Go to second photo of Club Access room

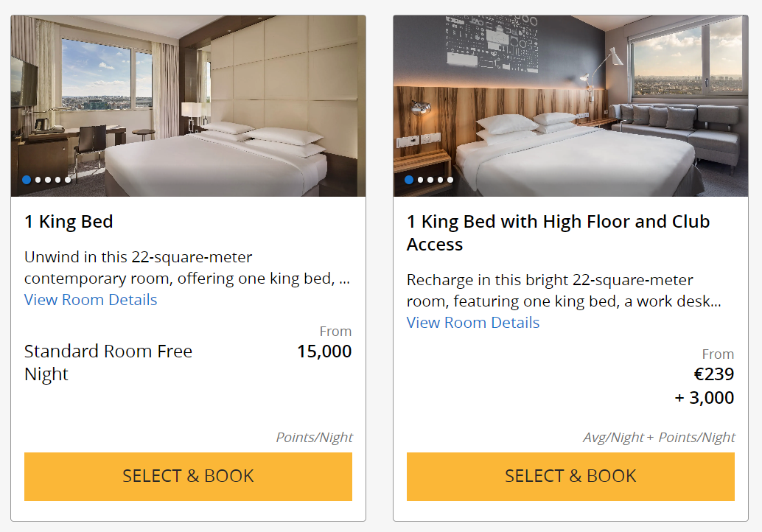(420, 179)
